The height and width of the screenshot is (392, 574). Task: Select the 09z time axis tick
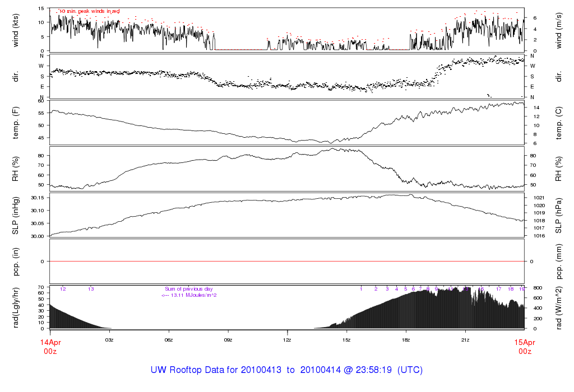click(x=228, y=340)
